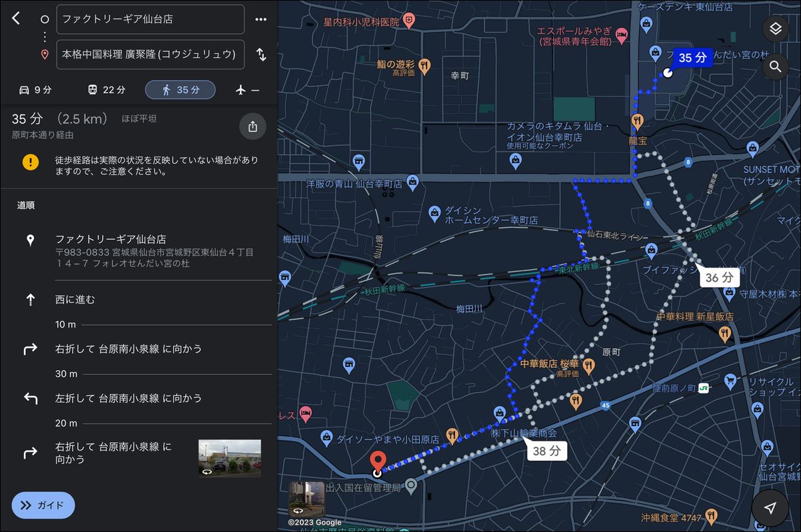Open the map search magnifier button
The height and width of the screenshot is (532, 801).
(x=775, y=67)
